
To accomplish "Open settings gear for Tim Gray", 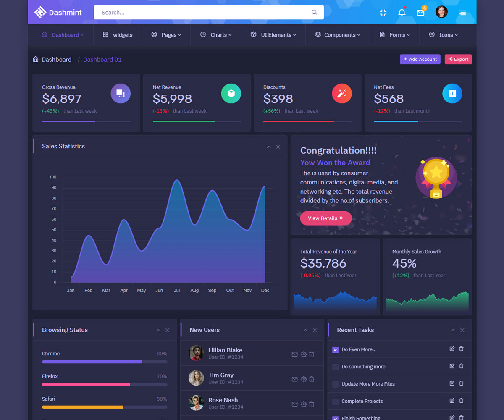I will click(303, 379).
